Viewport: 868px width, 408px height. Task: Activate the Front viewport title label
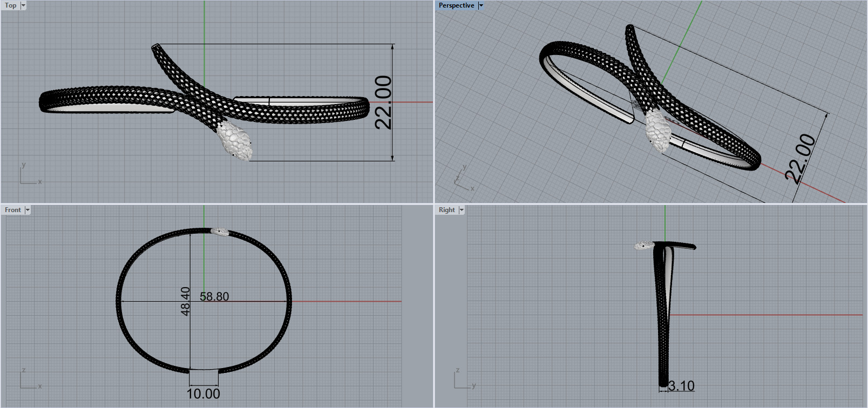tap(13, 210)
